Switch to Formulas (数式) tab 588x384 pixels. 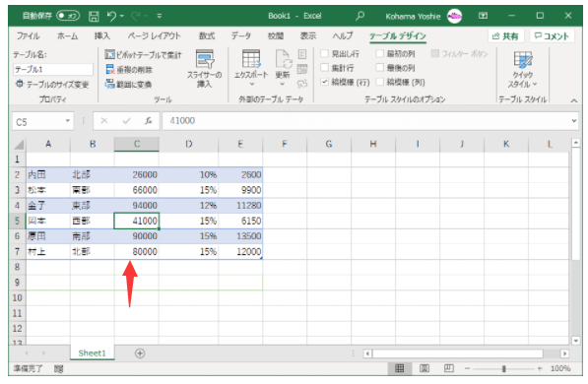207,36
